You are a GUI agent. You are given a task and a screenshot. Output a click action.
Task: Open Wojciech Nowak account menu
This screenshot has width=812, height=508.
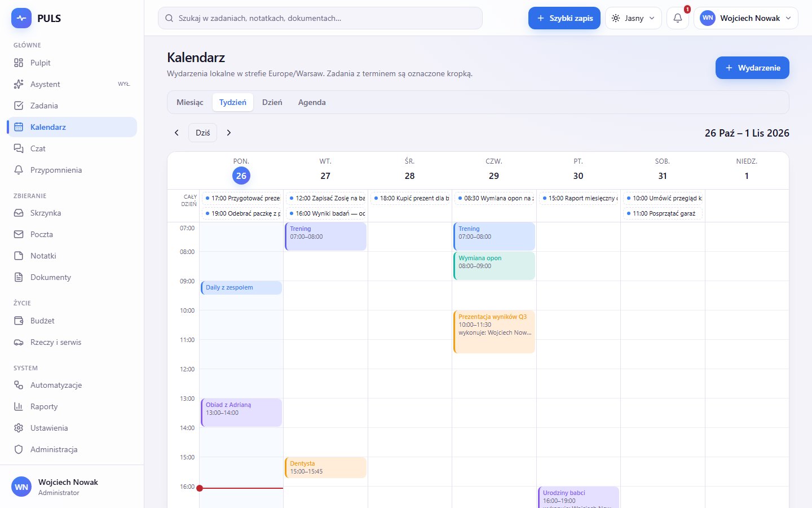(746, 18)
